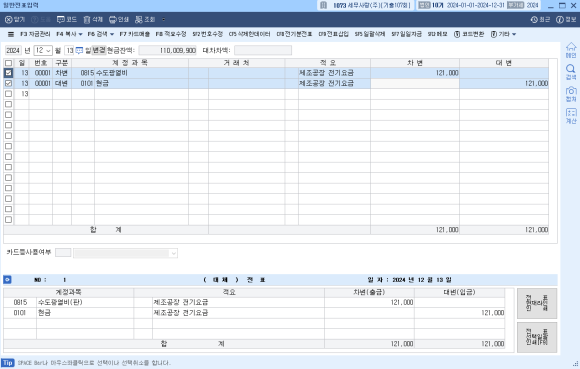Image resolution: width=580 pixels, height=369 pixels.
Task: Select CF8 전기분전표 function
Action: tap(294, 34)
